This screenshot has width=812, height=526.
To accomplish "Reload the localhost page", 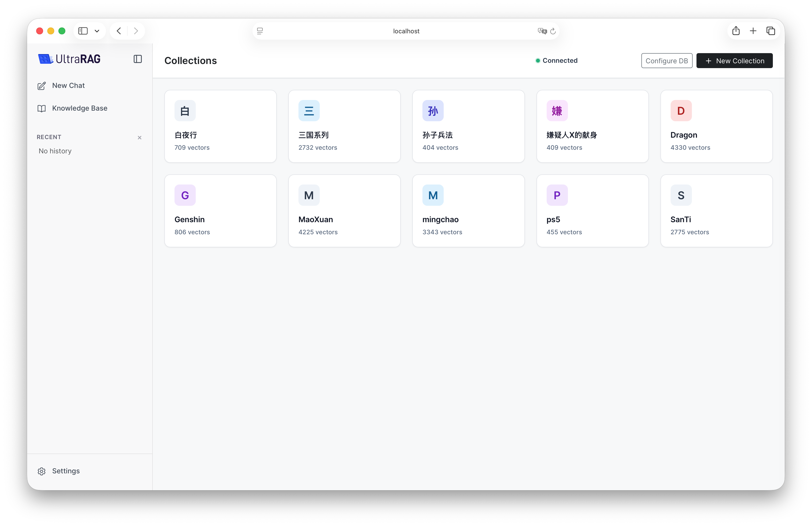I will click(553, 31).
